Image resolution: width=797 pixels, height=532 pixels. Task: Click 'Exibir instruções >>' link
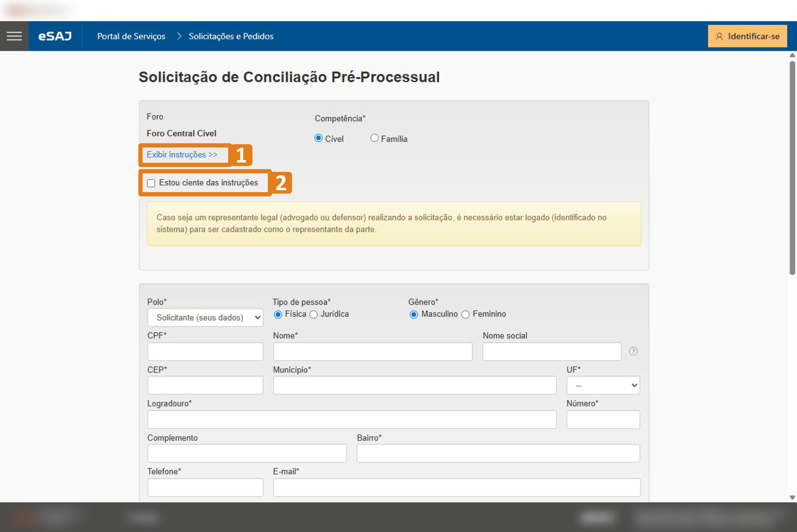coord(182,155)
